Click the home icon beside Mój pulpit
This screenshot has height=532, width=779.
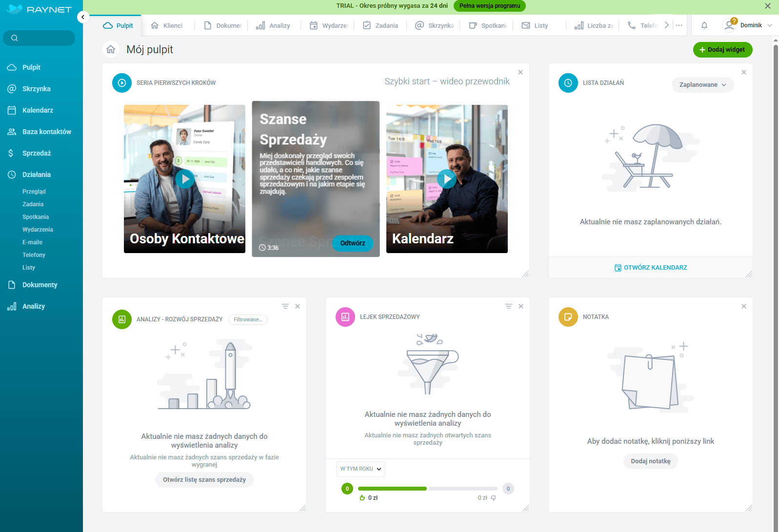(x=111, y=49)
